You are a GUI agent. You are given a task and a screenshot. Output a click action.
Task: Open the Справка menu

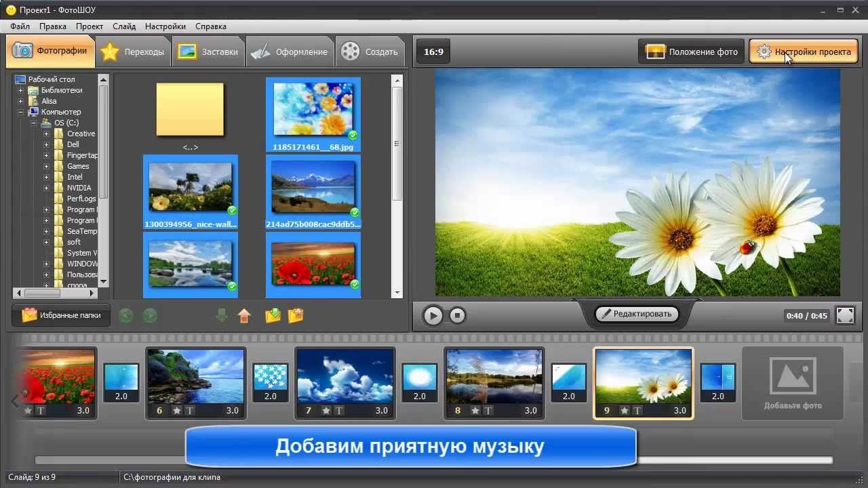(x=211, y=26)
